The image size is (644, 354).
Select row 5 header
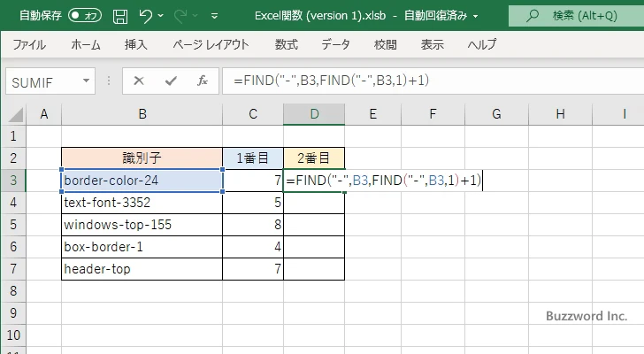[13, 225]
